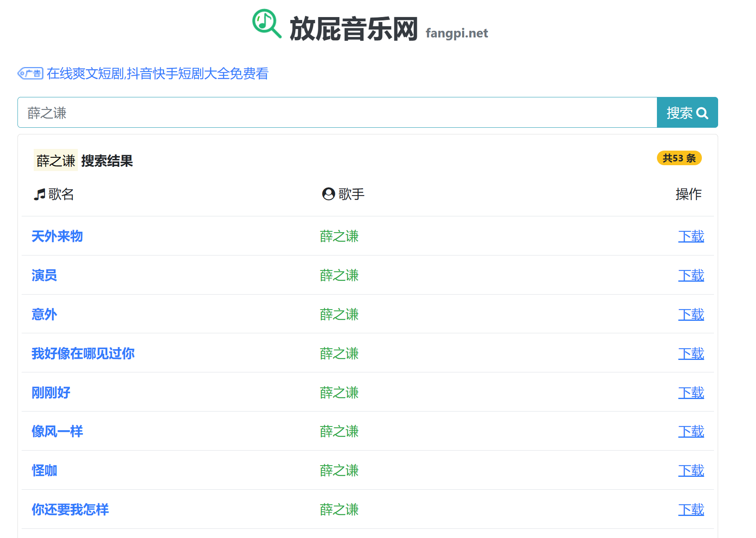Image resolution: width=756 pixels, height=538 pixels.
Task: Click the 歌名 column header
Action: (x=61, y=194)
